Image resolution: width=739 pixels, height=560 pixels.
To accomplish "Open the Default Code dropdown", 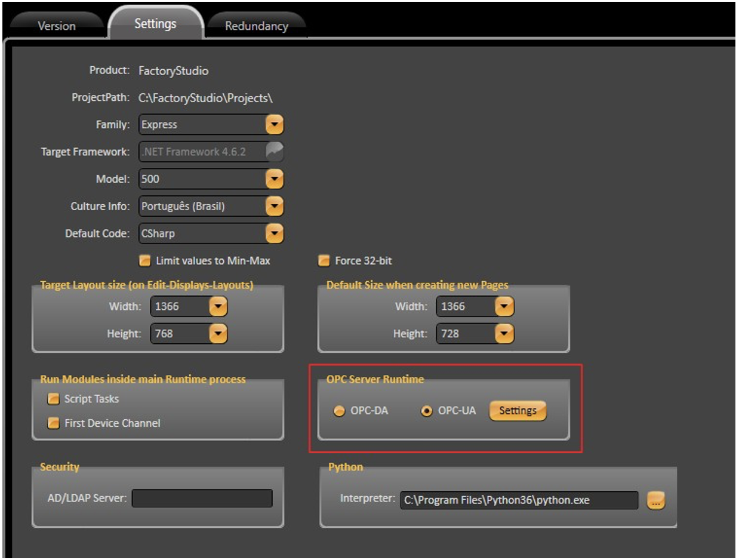I will coord(274,233).
